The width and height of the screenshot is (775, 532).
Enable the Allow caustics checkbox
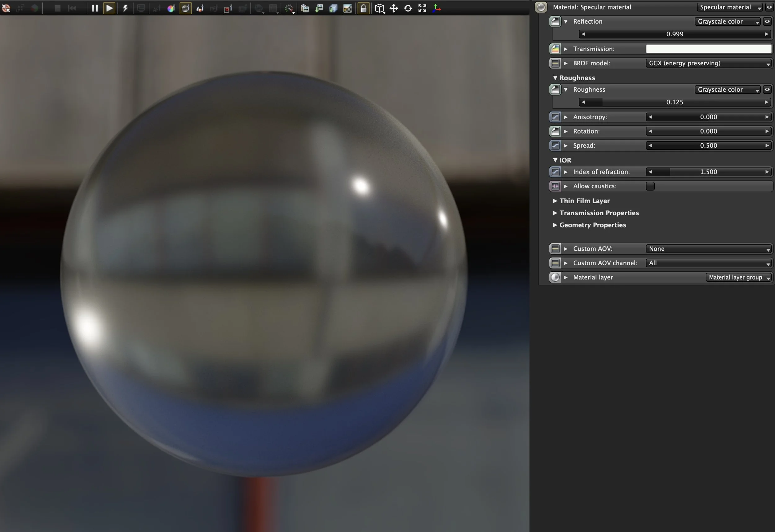coord(650,186)
